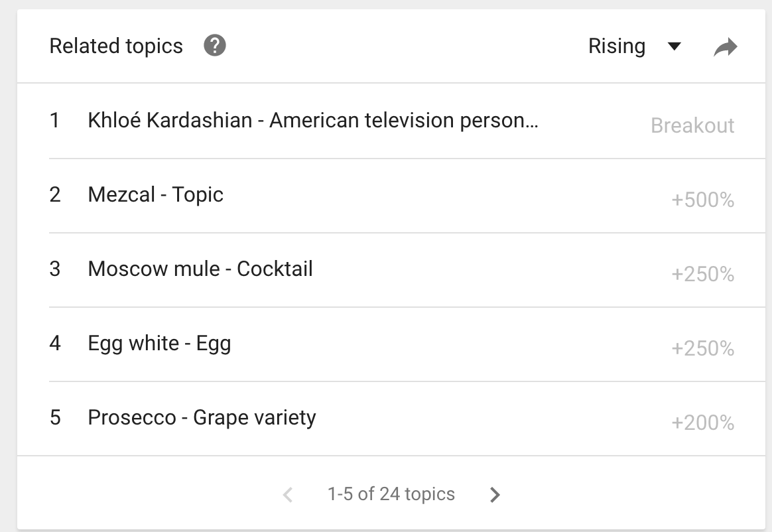The image size is (772, 532).
Task: Click the Rising sort label
Action: coord(616,46)
